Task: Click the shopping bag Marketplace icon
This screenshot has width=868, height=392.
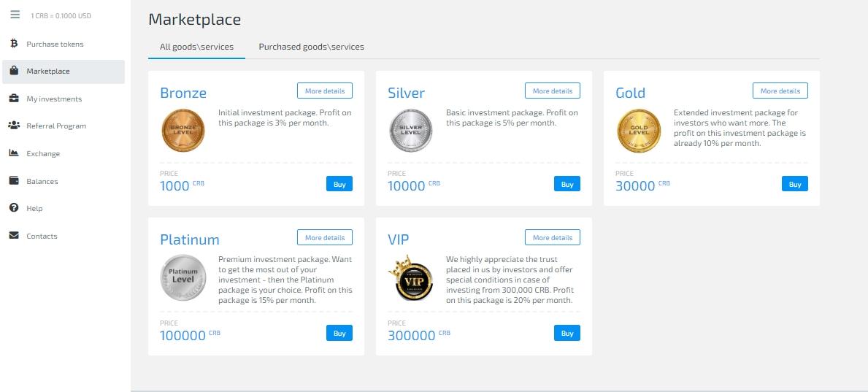Action: tap(15, 71)
